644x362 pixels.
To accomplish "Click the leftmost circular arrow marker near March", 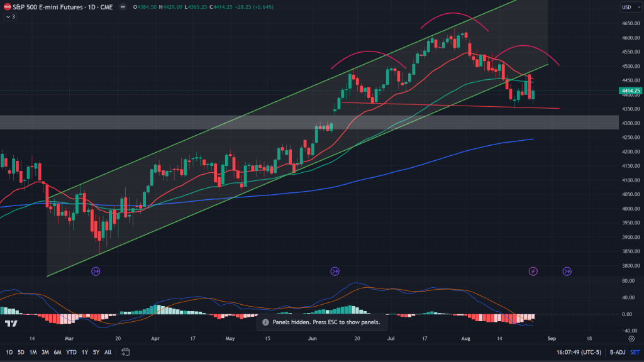I will click(96, 271).
